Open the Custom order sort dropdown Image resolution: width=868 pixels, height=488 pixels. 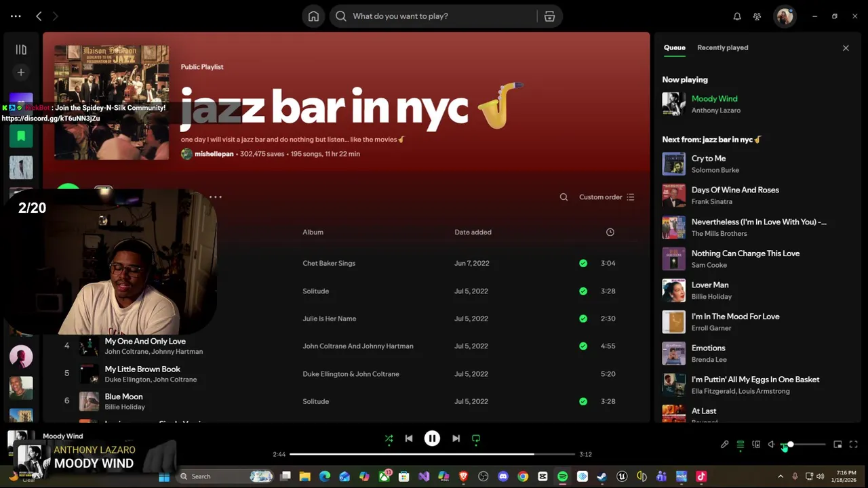tap(607, 197)
